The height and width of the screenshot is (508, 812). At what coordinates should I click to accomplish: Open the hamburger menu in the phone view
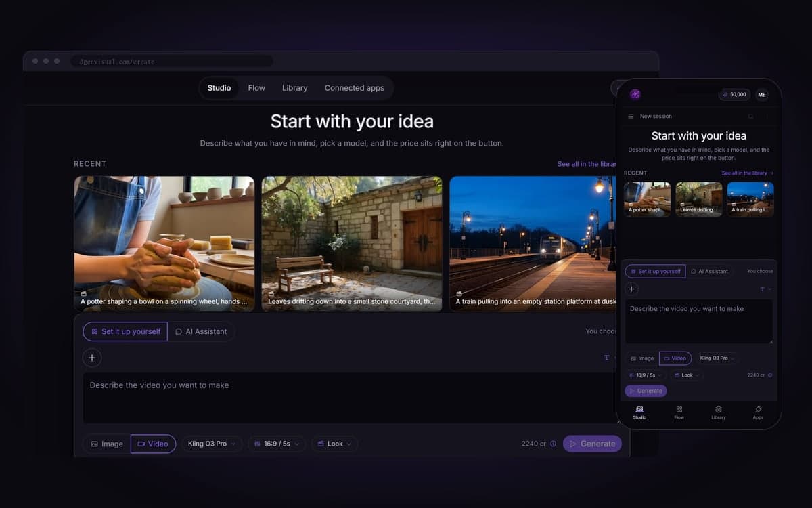coord(631,117)
